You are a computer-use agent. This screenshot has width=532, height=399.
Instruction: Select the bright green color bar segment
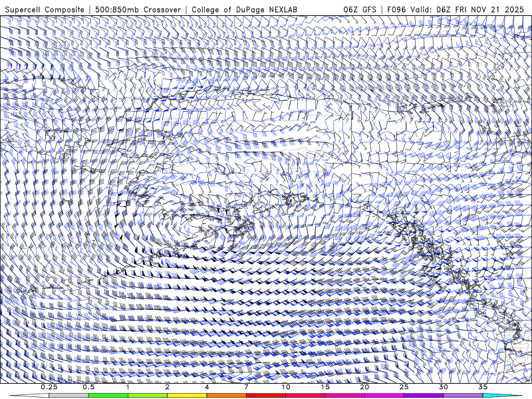(108, 396)
